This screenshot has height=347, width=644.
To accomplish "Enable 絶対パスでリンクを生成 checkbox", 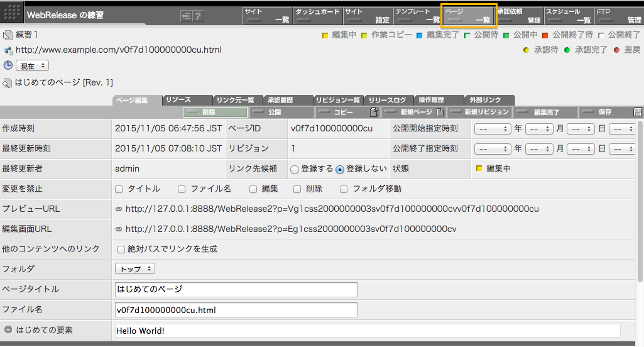I will pyautogui.click(x=121, y=250).
